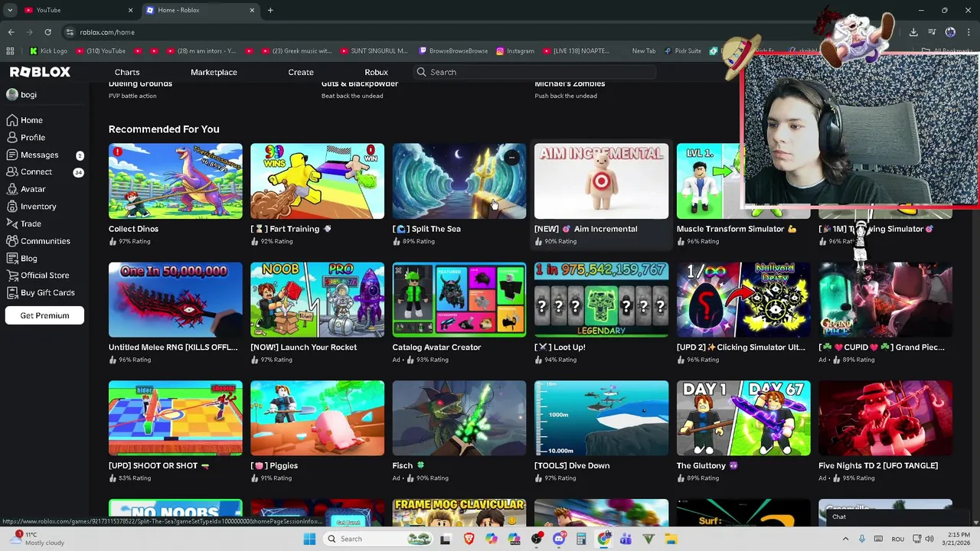Click the taskbar volume icon

point(928,539)
